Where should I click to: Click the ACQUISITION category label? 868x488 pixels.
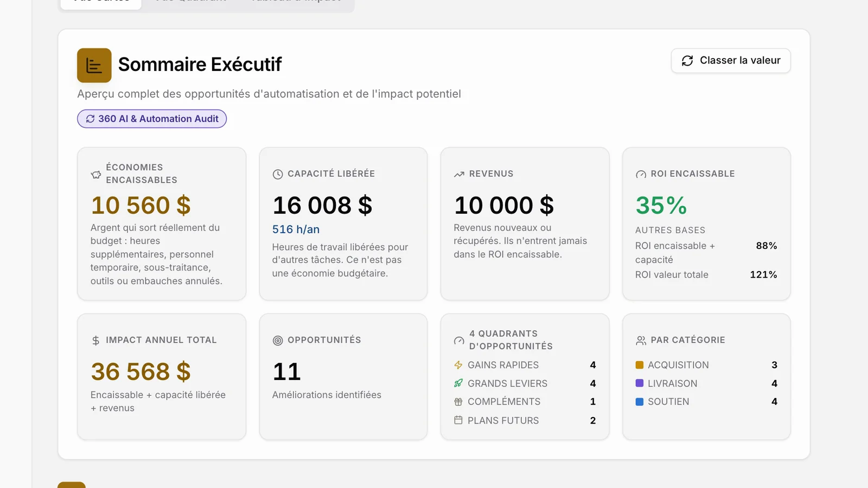click(678, 365)
